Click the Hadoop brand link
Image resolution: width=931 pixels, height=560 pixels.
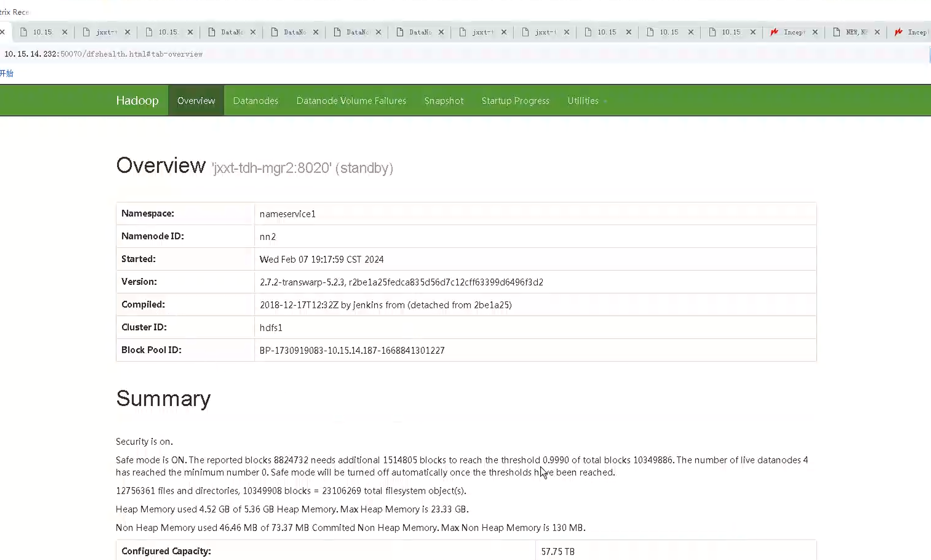click(137, 100)
